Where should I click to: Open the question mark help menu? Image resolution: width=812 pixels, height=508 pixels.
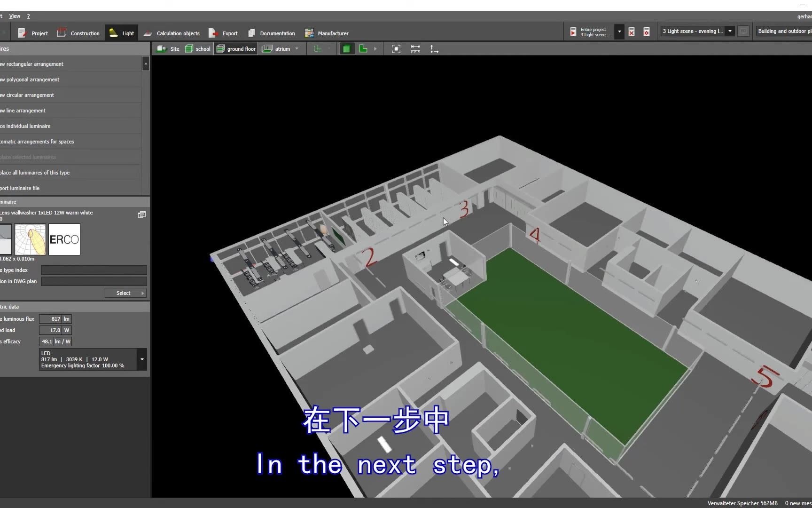(x=28, y=16)
